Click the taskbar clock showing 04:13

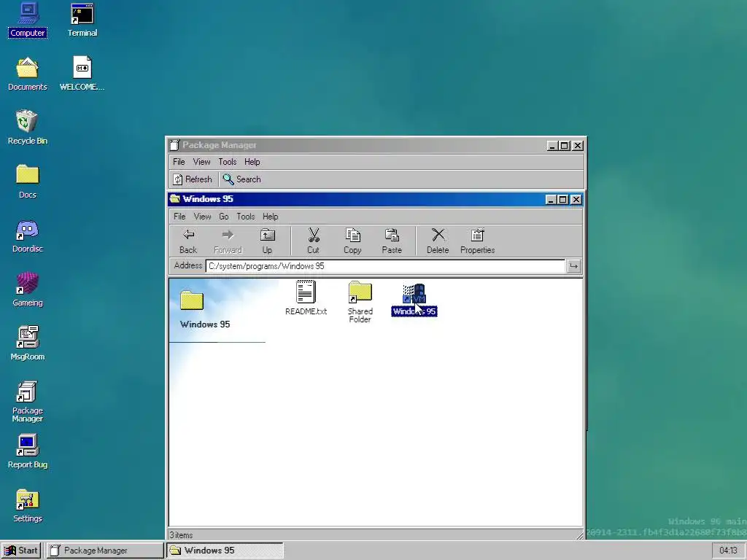[728, 551]
